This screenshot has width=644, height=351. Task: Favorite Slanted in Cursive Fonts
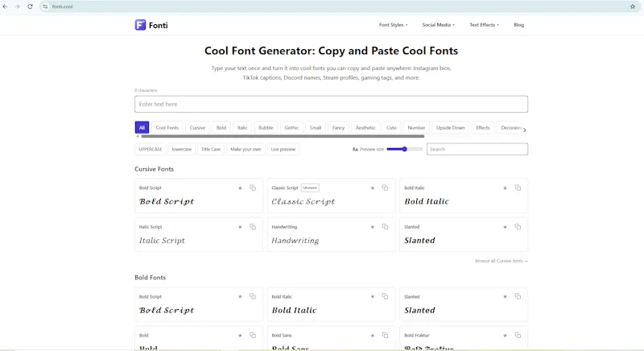tap(506, 227)
